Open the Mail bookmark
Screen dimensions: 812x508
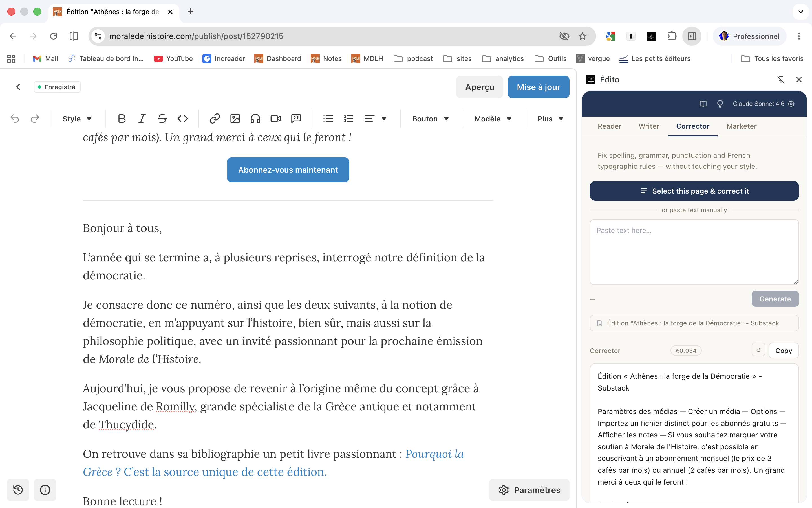(46, 58)
